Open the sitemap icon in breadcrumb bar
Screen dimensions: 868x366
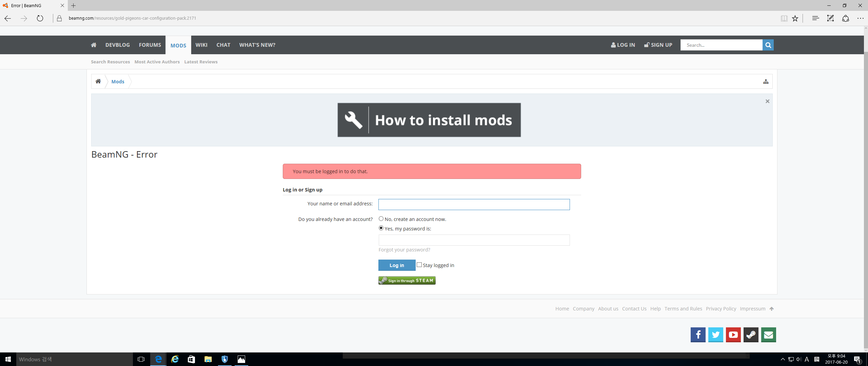(x=766, y=81)
